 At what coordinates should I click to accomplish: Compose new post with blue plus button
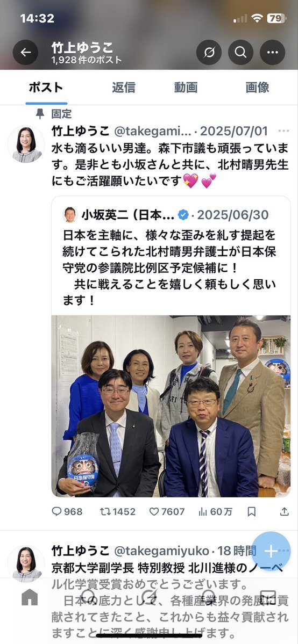coord(271,551)
